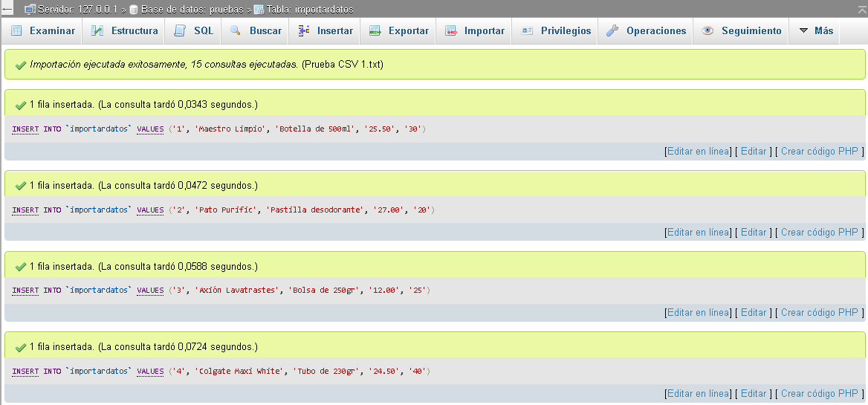Switch to the Operaciones tab
The height and width of the screenshot is (405, 868).
pyautogui.click(x=655, y=31)
